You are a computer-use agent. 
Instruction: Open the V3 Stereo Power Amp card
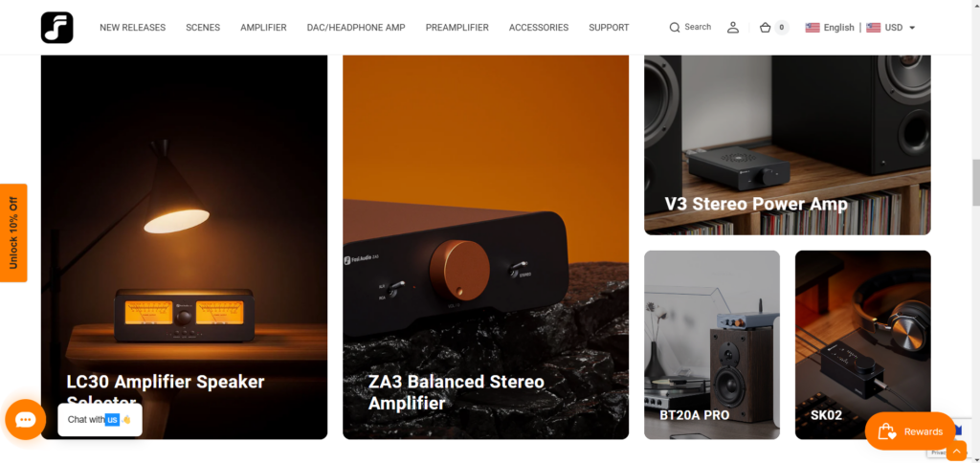click(788, 145)
